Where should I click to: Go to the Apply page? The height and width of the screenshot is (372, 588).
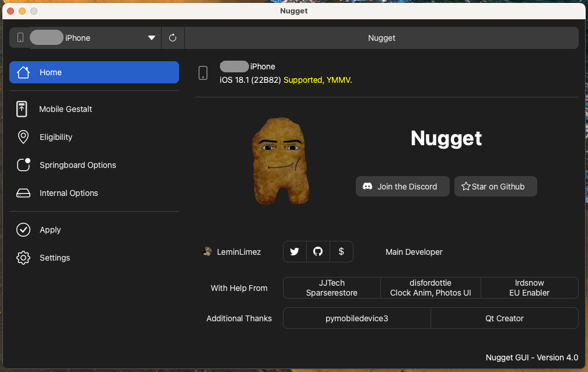(94, 230)
